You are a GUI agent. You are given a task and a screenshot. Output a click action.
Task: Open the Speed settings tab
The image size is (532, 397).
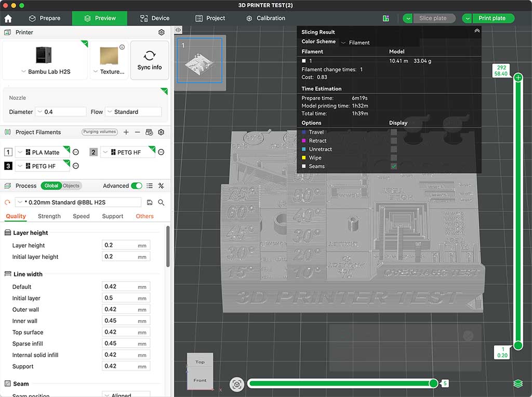81,216
